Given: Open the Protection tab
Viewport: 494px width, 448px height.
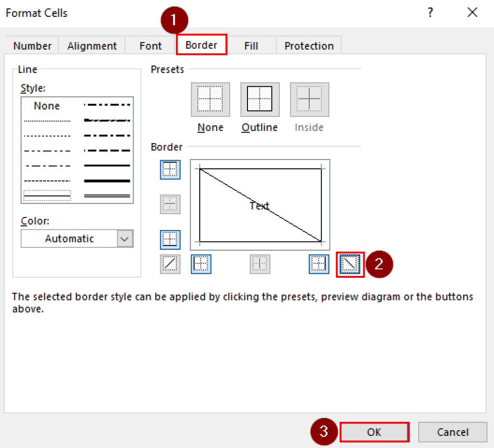Looking at the screenshot, I should [309, 45].
